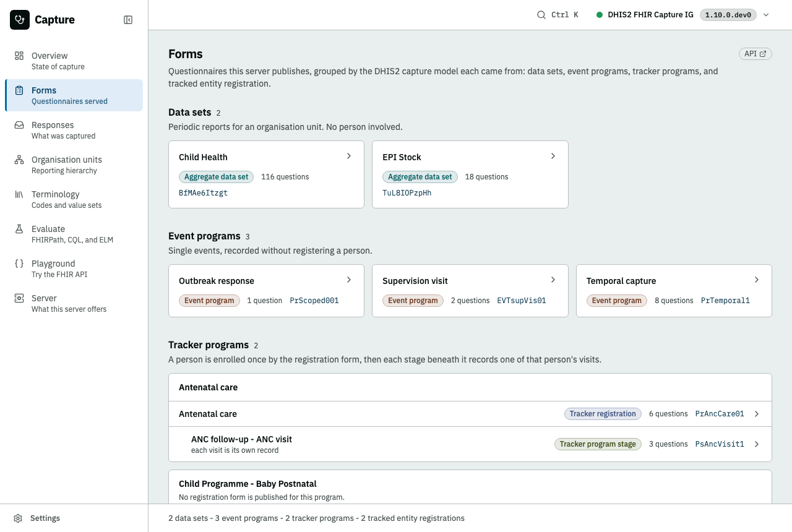Click the Settings gear icon
The image size is (792, 532).
click(x=19, y=518)
